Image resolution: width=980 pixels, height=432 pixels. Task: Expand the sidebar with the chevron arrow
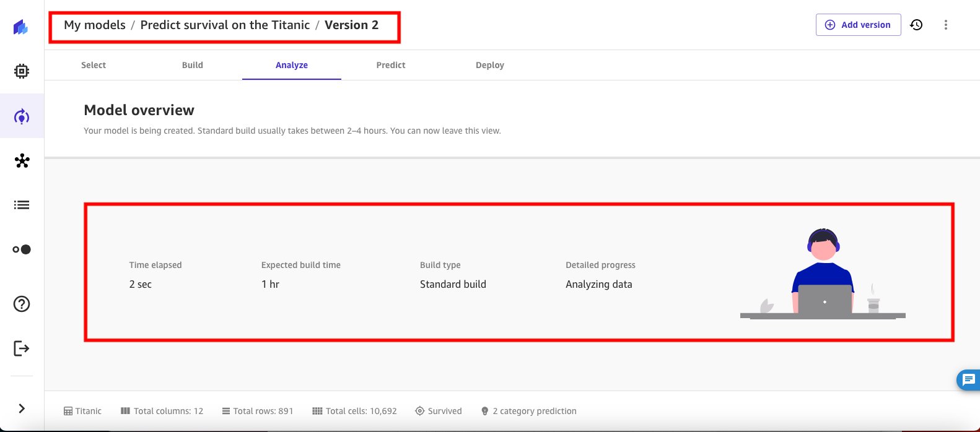point(22,408)
